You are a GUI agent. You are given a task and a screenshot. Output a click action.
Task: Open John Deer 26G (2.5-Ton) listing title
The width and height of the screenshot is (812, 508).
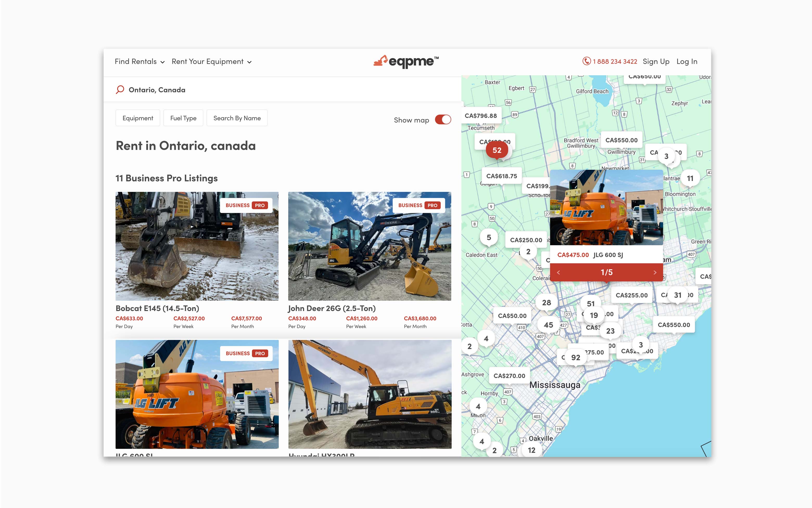[332, 308]
